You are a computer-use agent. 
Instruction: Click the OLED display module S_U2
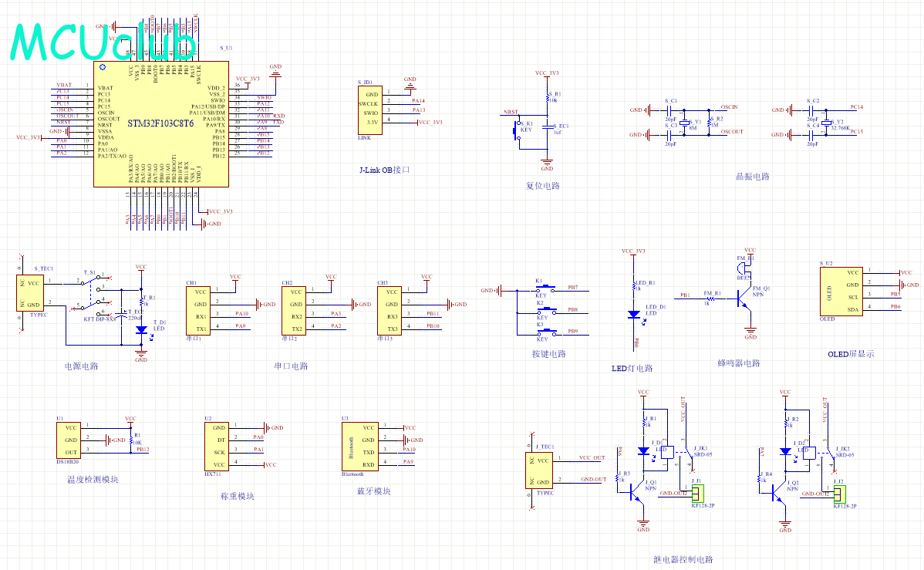tap(841, 292)
